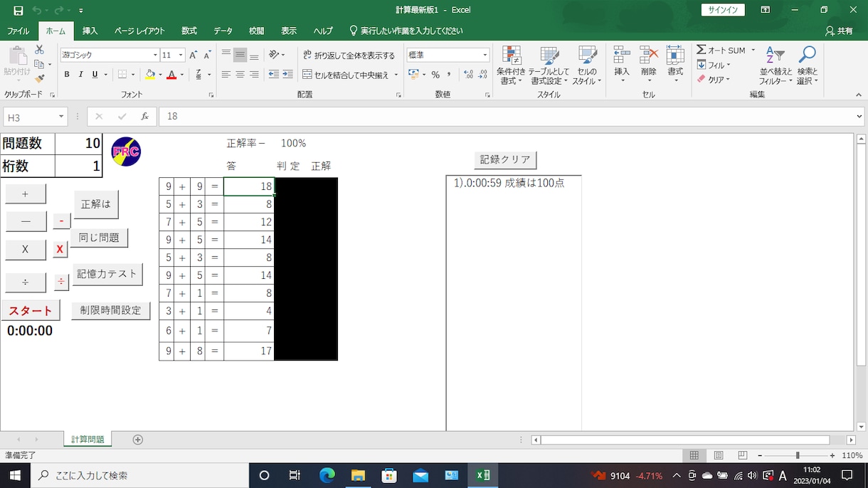Toggle align text right
The image size is (868, 488).
[254, 75]
